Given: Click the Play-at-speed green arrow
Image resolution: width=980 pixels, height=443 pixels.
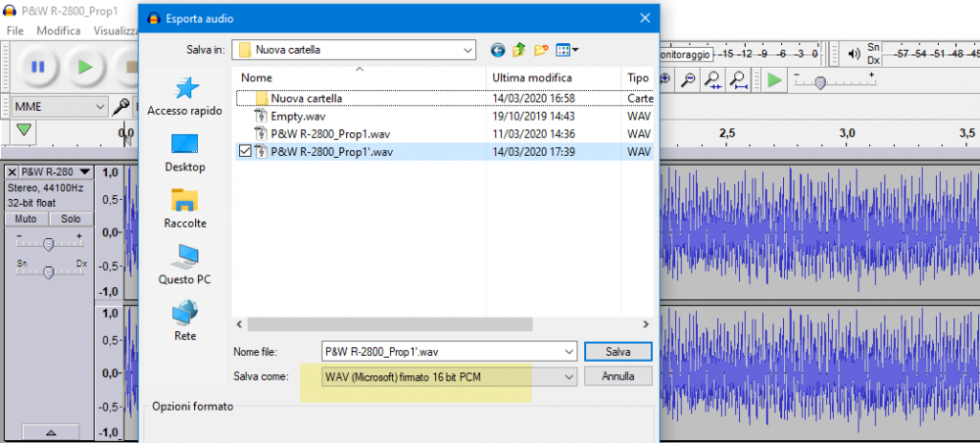Looking at the screenshot, I should [x=774, y=79].
